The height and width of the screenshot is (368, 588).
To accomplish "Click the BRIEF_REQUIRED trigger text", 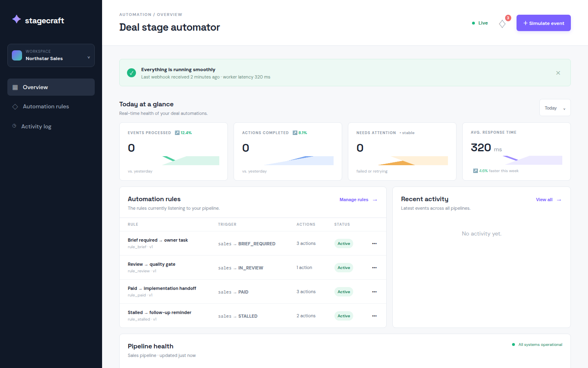I will (257, 244).
